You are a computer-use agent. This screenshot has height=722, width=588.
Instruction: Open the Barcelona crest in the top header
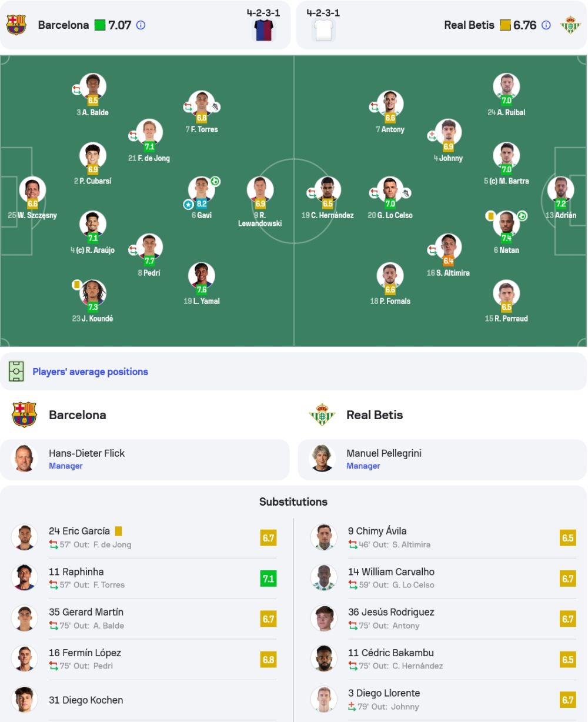(x=16, y=25)
